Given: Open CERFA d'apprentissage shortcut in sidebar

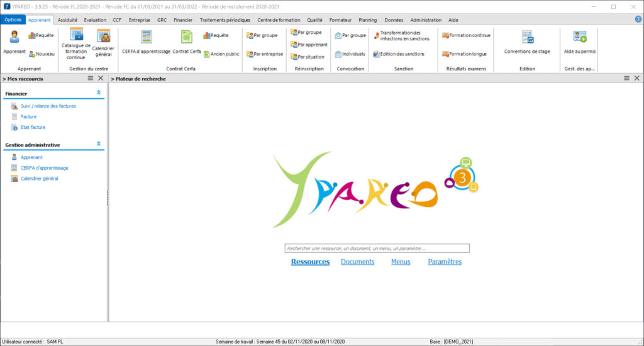Looking at the screenshot, I should 45,168.
